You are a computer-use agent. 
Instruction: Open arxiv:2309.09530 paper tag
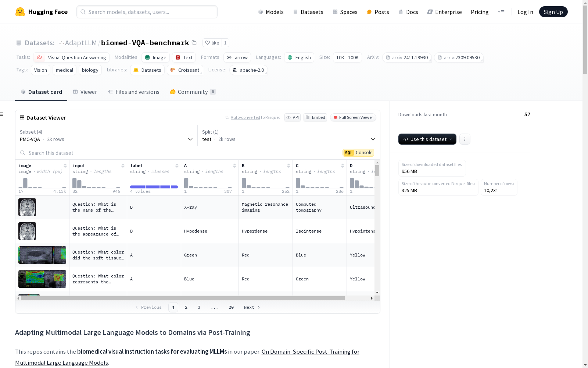pos(459,57)
